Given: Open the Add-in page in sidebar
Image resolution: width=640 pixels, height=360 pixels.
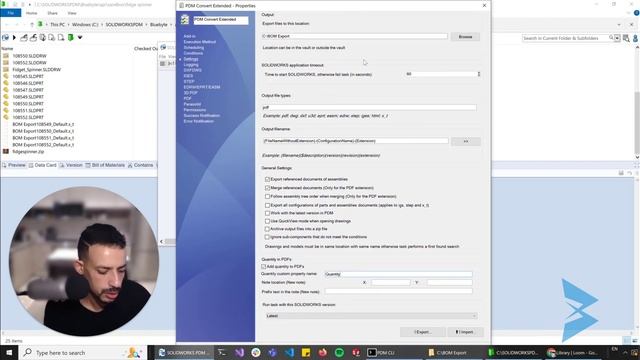Looking at the screenshot, I should point(189,36).
